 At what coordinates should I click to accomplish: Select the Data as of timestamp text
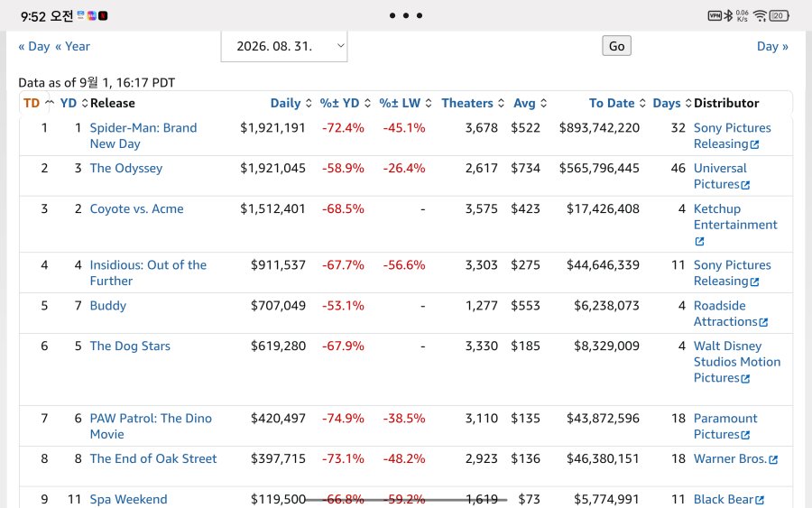coord(97,82)
